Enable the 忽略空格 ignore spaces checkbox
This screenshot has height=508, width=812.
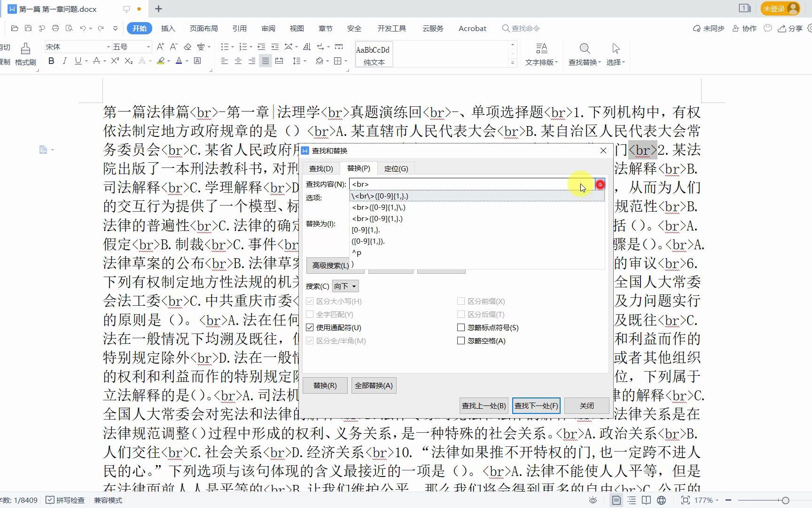coord(461,341)
